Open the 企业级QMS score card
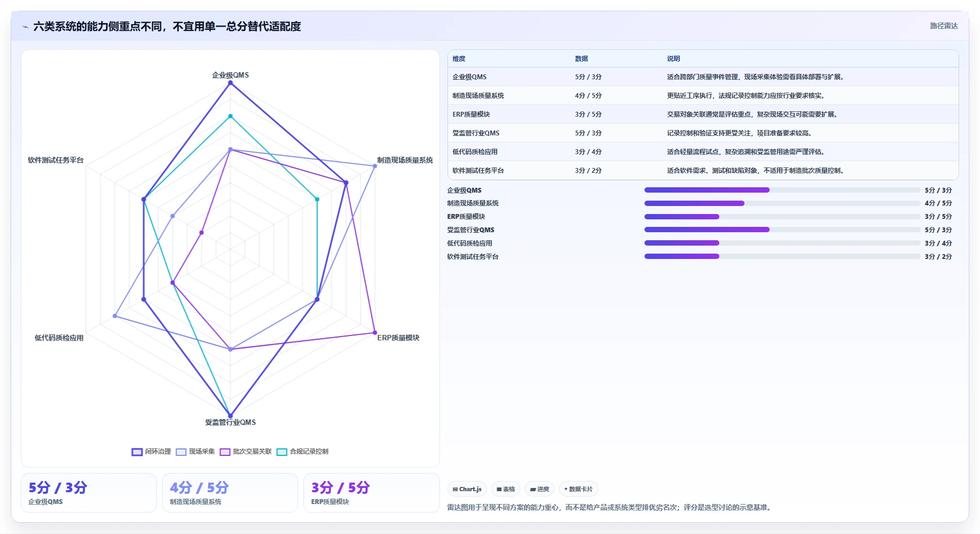The width and height of the screenshot is (980, 534). 89,493
